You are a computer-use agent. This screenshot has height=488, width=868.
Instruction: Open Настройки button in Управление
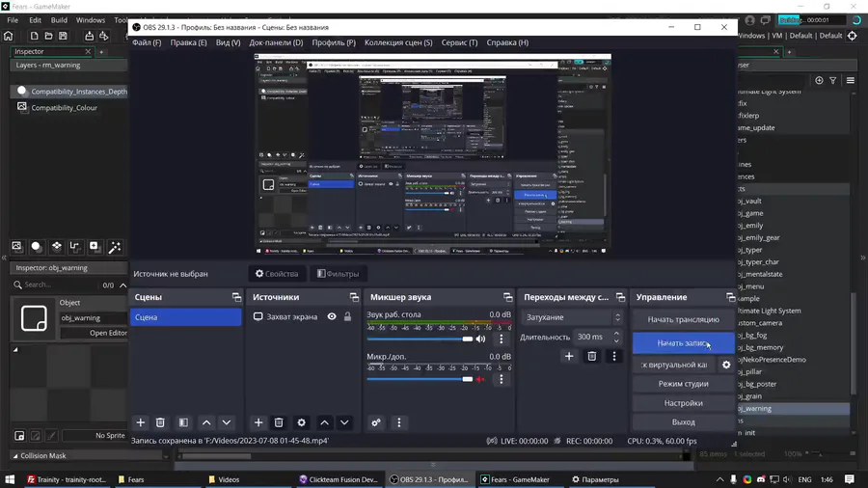click(683, 403)
